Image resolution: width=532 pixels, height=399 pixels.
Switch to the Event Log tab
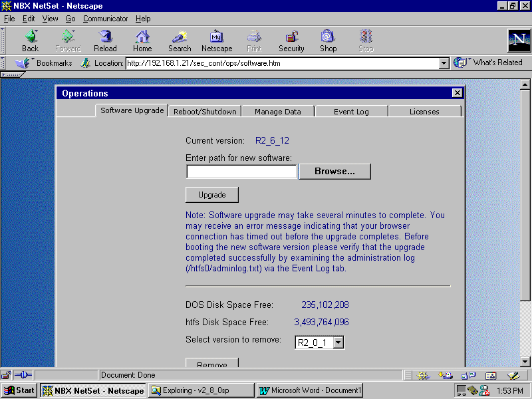351,112
